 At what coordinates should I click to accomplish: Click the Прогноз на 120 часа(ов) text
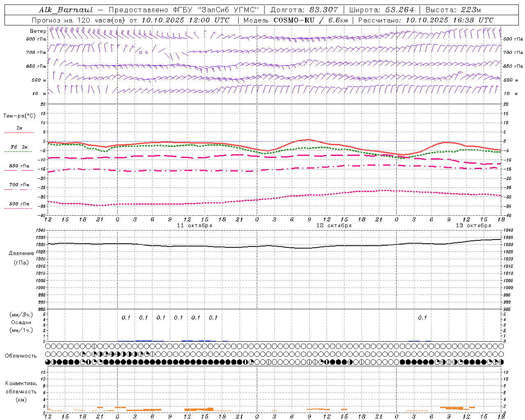(79, 20)
